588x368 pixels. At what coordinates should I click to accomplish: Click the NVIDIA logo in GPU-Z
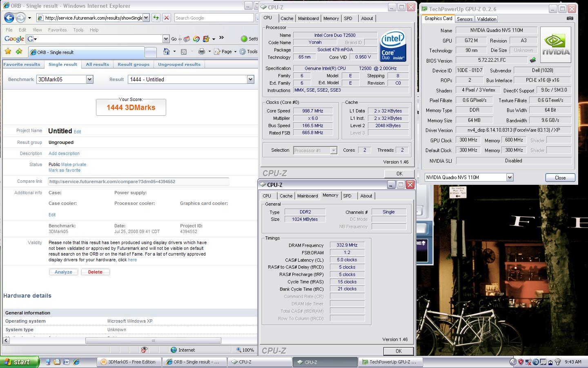556,45
